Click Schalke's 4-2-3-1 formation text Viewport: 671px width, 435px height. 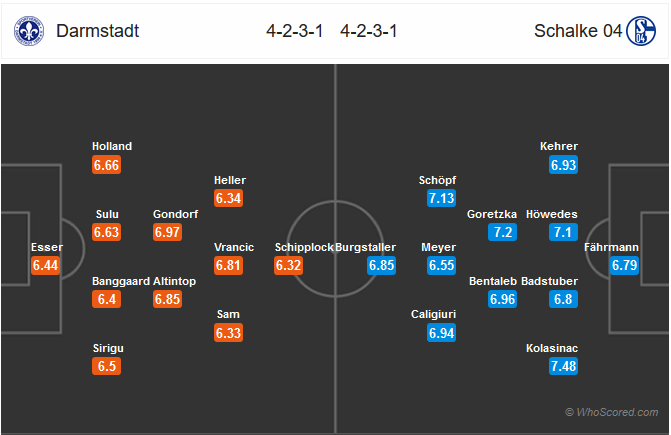[368, 31]
